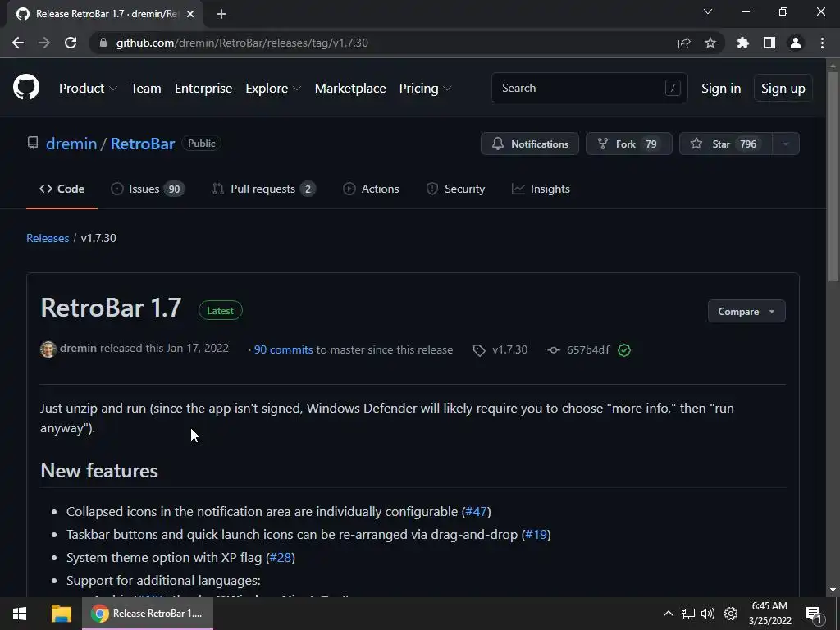The width and height of the screenshot is (840, 630).
Task: Click the browser address bar URL
Action: (x=242, y=43)
